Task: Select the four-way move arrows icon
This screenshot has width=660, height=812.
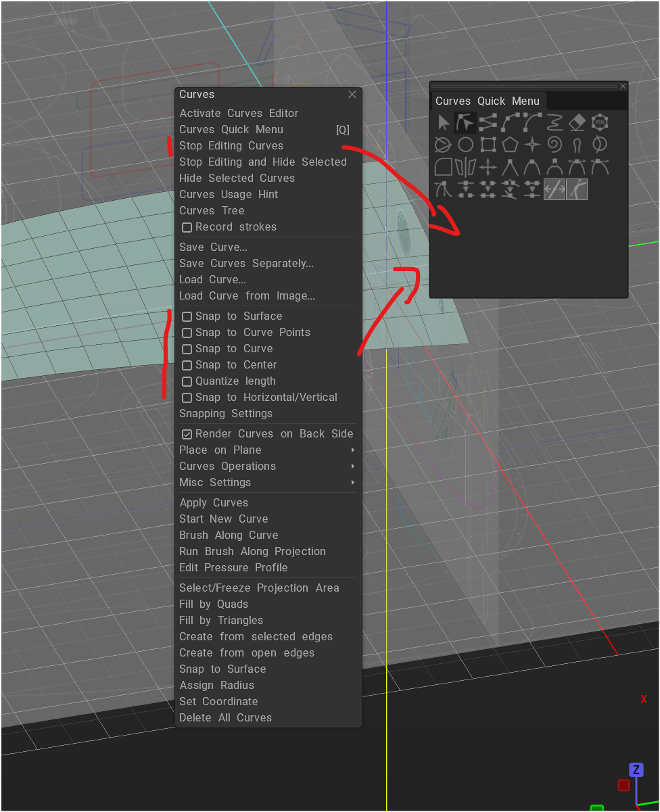Action: tap(488, 167)
